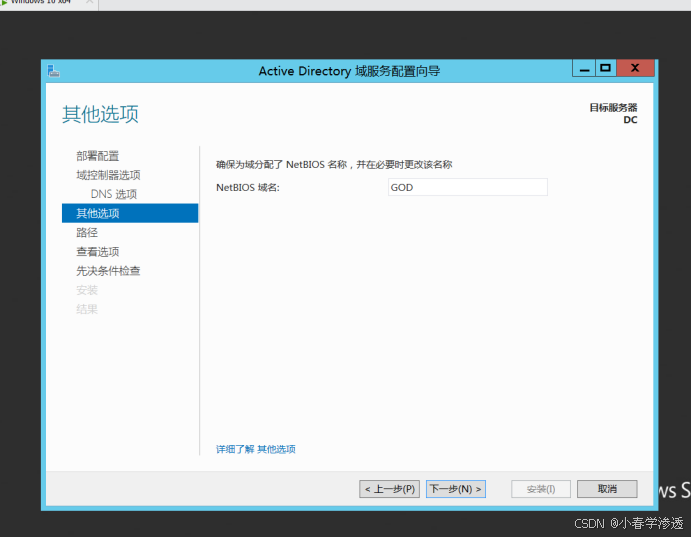This screenshot has width=692, height=538.
Task: Close the Active Directory wizard window
Action: 635,68
